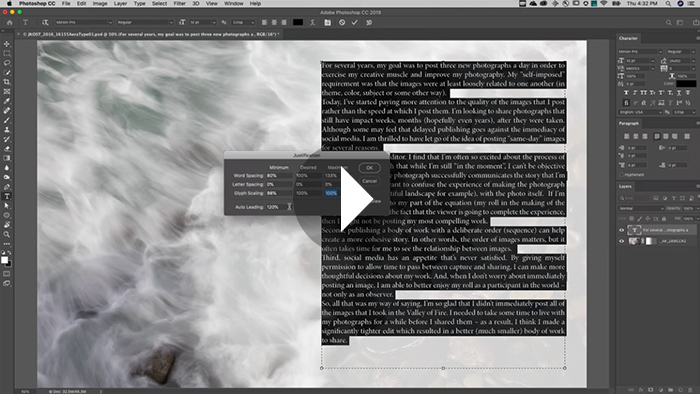Select the Dodge tool

coord(7,177)
